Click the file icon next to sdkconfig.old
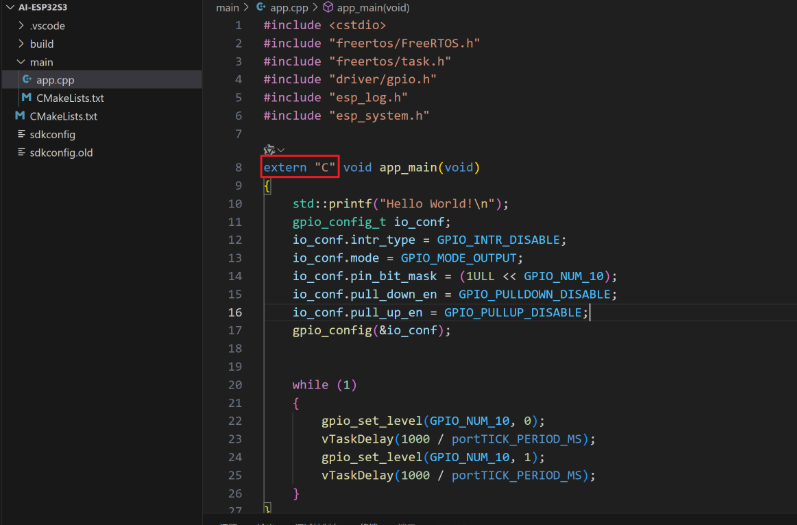Viewport: 797px width, 525px height. coord(21,152)
